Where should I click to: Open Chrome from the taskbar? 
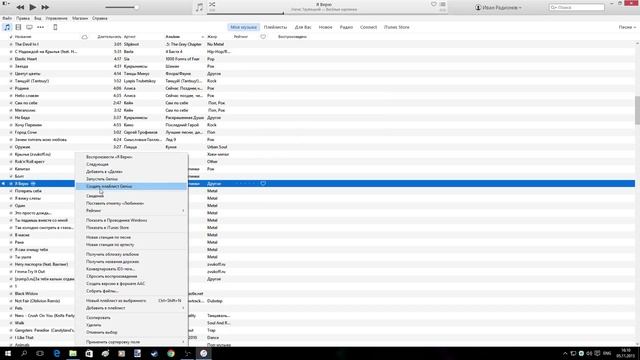[171, 353]
